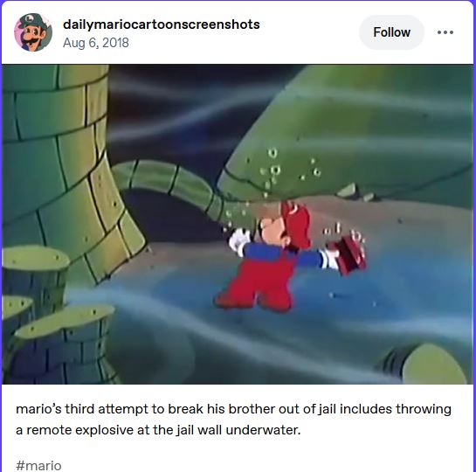Open the Aug 6, 2018 post permalink
Screen dimensions: 476x472
click(x=95, y=43)
